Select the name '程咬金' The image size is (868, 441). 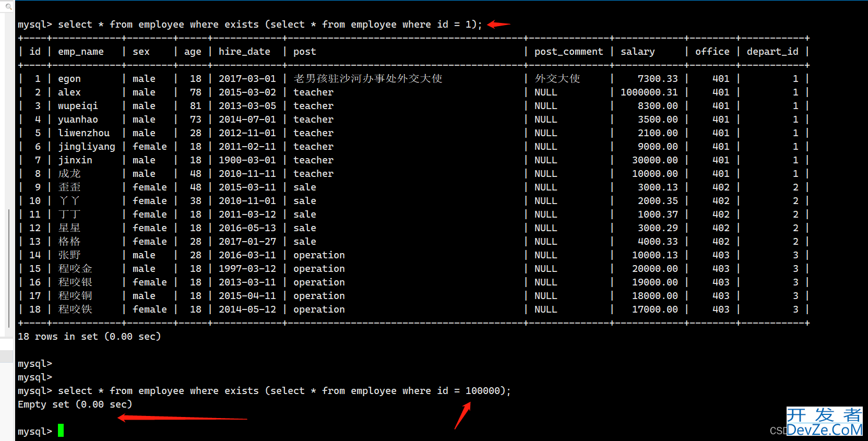[75, 269]
